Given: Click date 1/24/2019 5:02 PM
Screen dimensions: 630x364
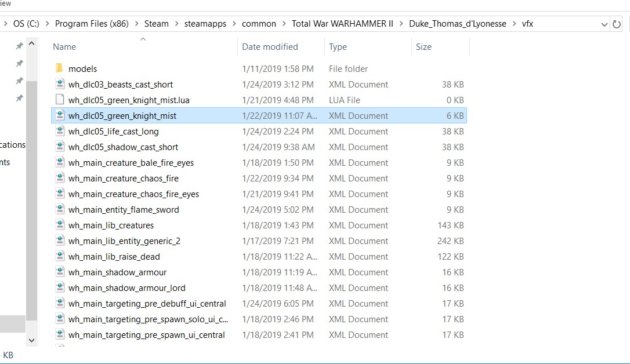Looking at the screenshot, I should click(278, 209).
